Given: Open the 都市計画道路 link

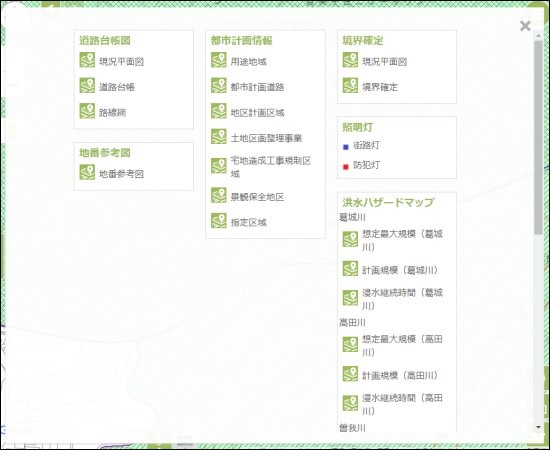Looking at the screenshot, I should (257, 87).
